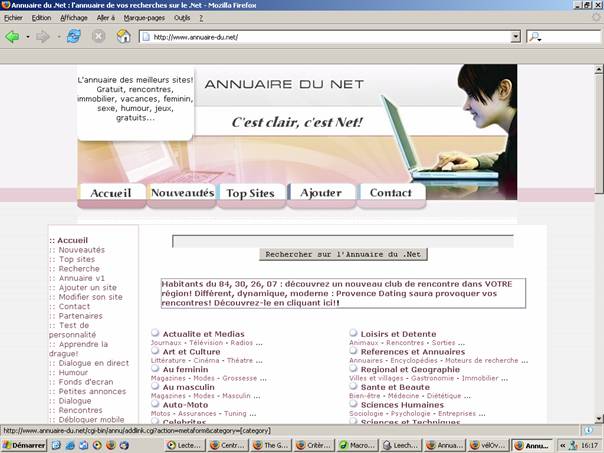
Task: Switch to the Leech... taskbar window
Action: (401, 445)
